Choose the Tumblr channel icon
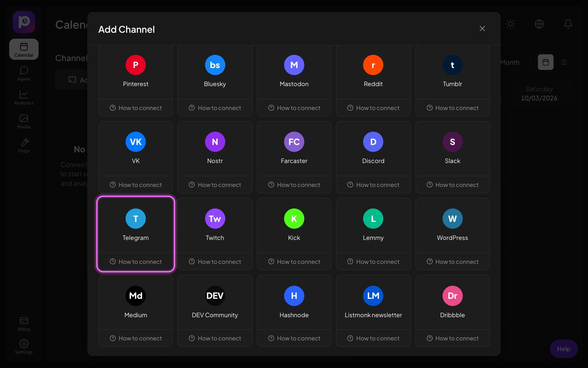Viewport: 588px width, 368px height. coord(452,65)
